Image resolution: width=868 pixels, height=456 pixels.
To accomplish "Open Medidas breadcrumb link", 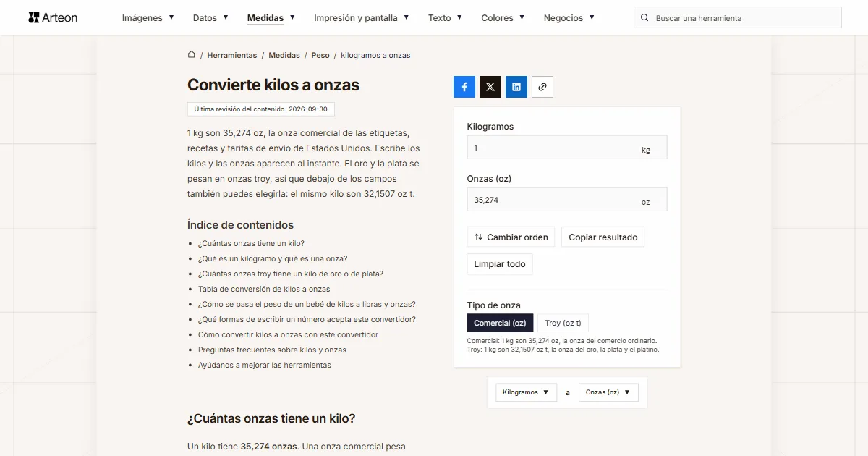I will [x=284, y=55].
